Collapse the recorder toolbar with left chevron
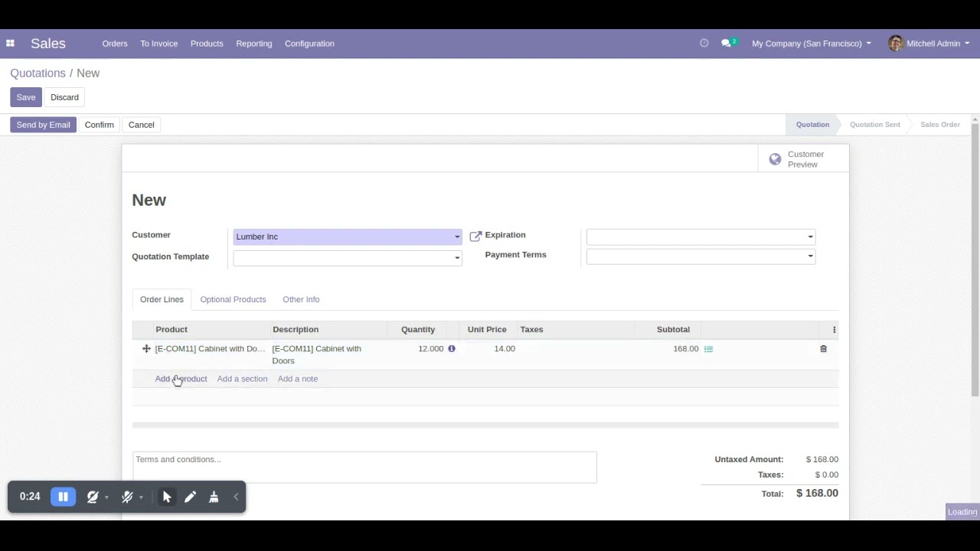Image resolution: width=980 pixels, height=551 pixels. pyautogui.click(x=236, y=497)
